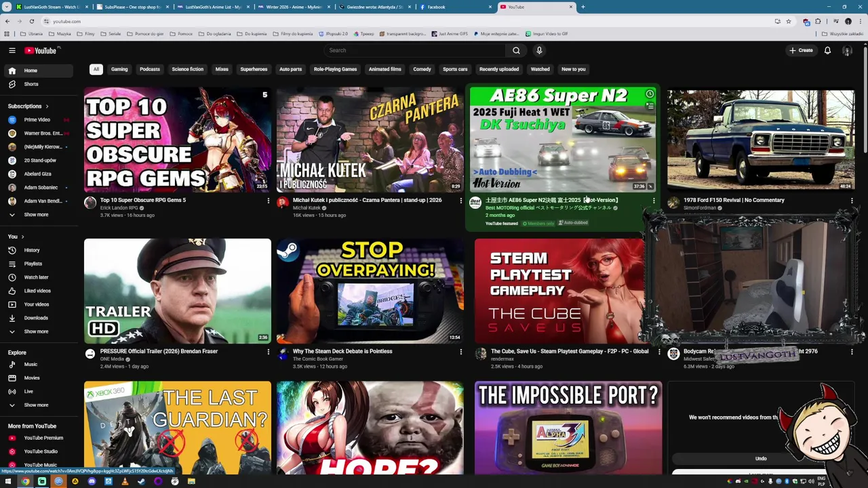Start voice search with the microphone icon

539,50
